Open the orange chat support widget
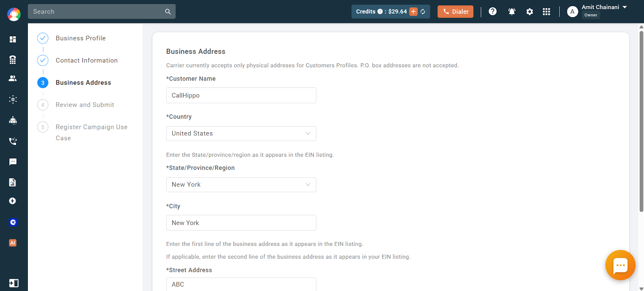644x291 pixels. pos(620,265)
